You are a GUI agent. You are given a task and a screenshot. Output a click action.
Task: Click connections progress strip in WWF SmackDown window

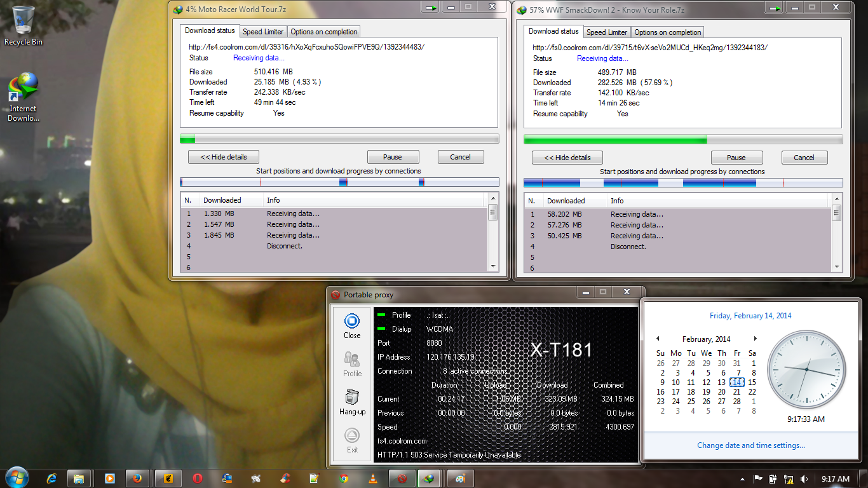click(x=683, y=183)
